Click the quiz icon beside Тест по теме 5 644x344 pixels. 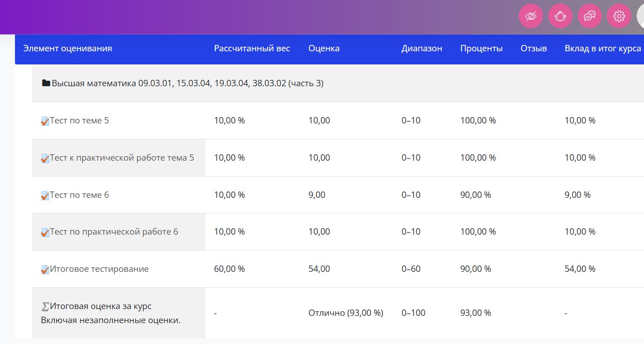click(45, 121)
